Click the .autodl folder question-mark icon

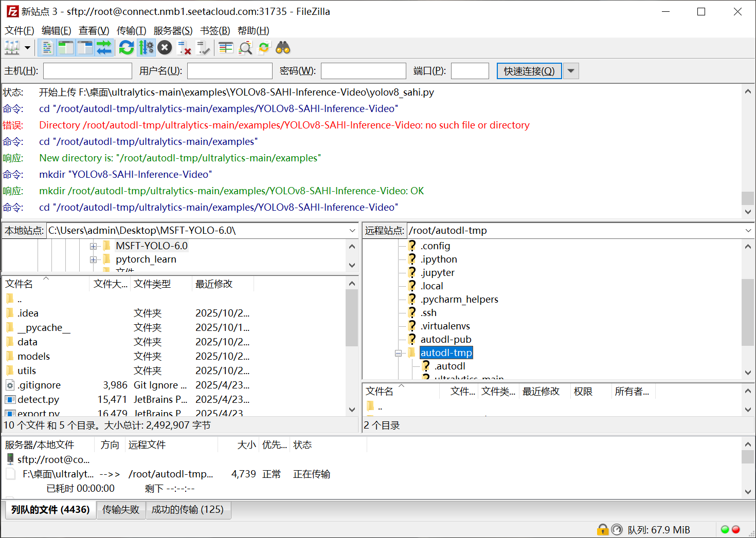[x=426, y=366]
